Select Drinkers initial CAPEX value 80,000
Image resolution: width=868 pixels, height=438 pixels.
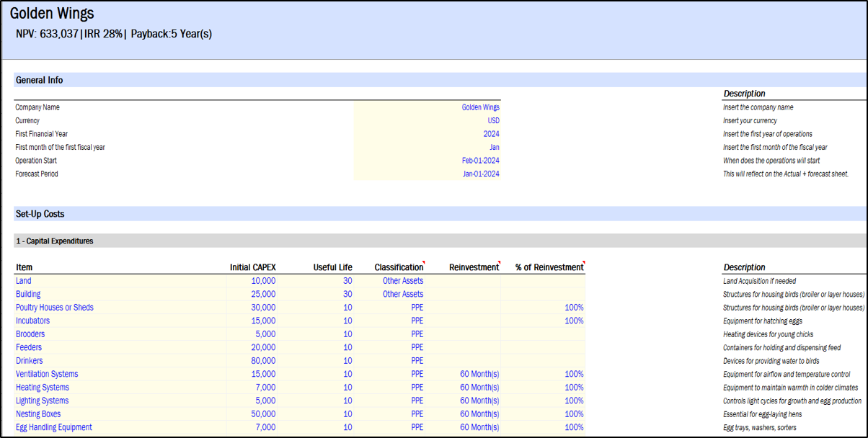coord(262,361)
